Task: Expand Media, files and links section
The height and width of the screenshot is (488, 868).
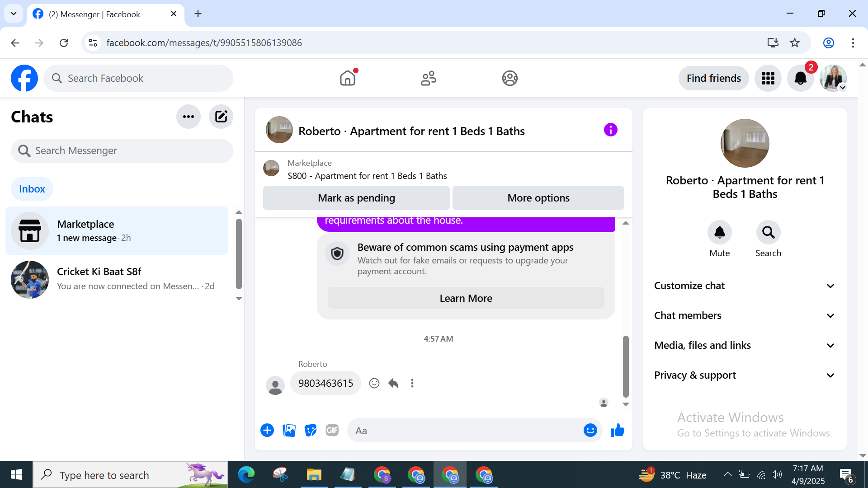Action: click(745, 345)
